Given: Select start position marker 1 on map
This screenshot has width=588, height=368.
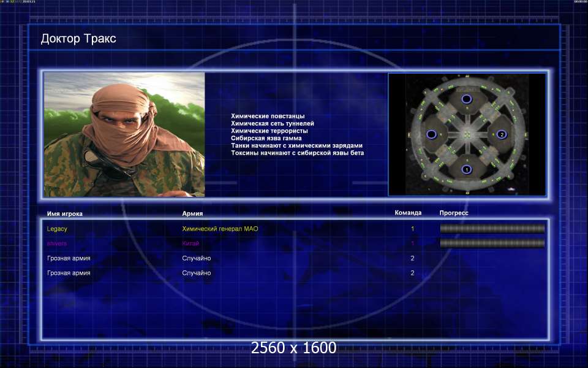Looking at the screenshot, I should coord(467,169).
